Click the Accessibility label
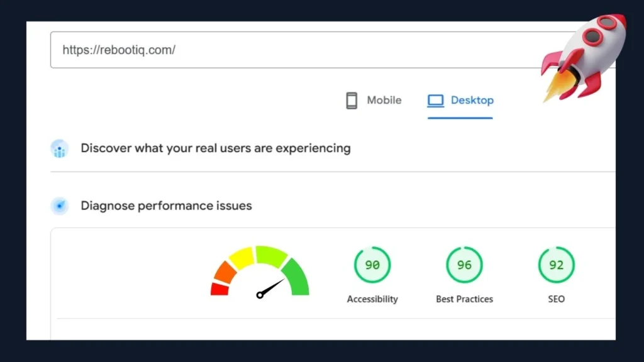 click(372, 299)
